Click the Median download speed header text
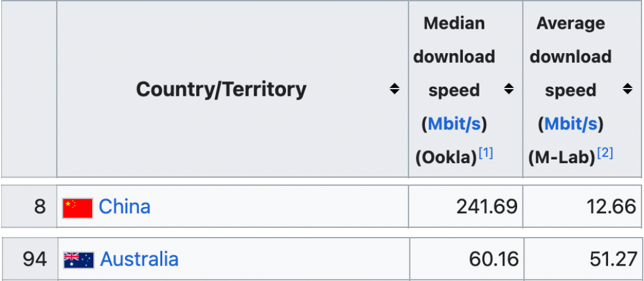 [x=454, y=57]
